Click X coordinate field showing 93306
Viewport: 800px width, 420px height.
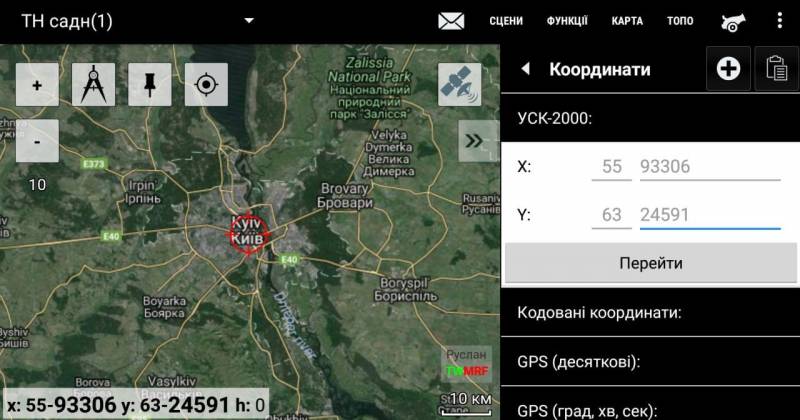coord(709,167)
